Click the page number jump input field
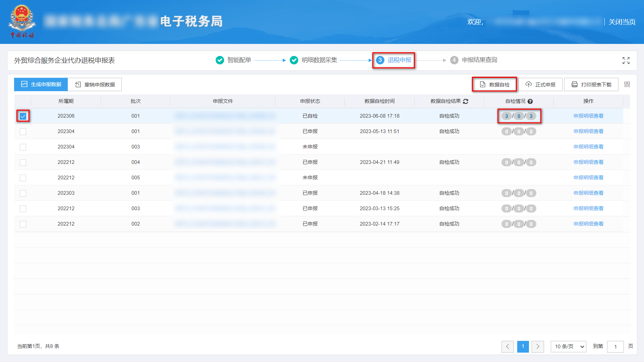Screen dimensions: 644x362 pos(615,347)
